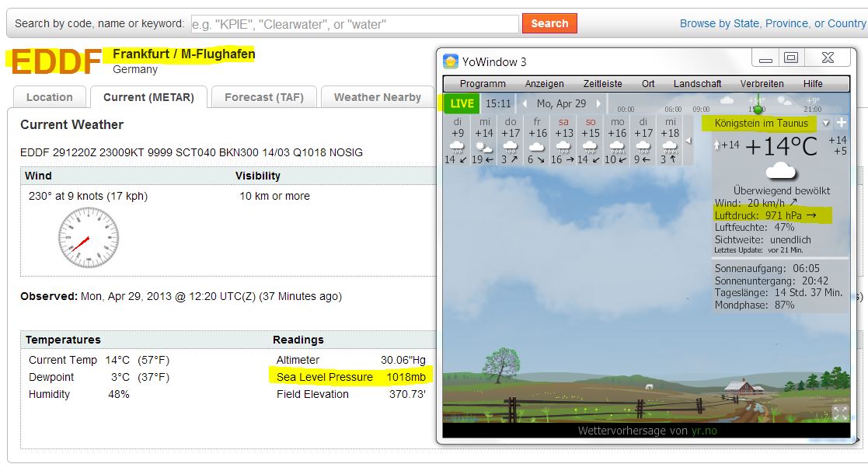Viewport: 868px width, 471px height.
Task: Collapse the forecast strip with small triangle
Action: 688,141
